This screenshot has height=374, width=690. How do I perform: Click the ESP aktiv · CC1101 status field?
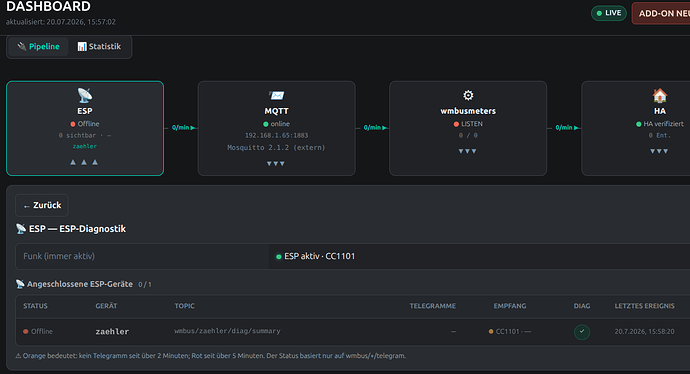click(x=480, y=257)
